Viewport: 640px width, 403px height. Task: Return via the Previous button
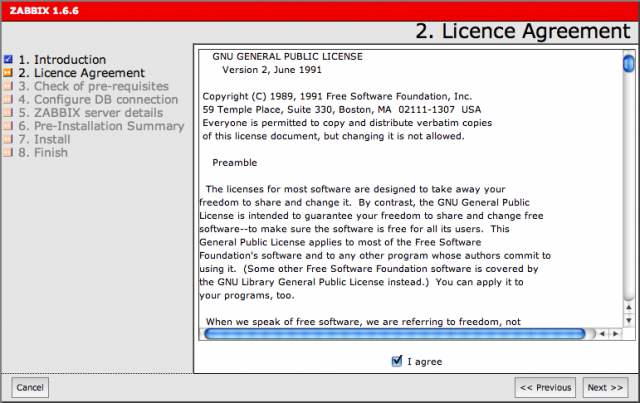click(545, 387)
